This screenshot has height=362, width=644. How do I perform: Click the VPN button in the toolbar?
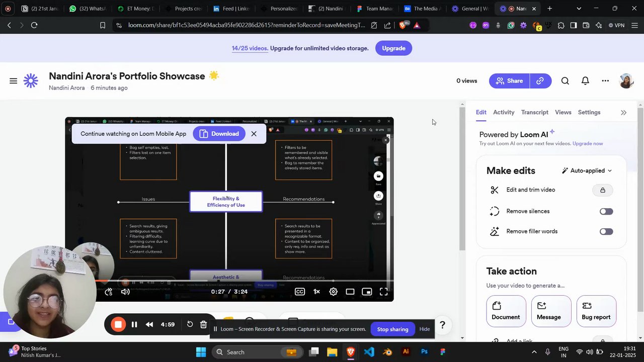click(x=616, y=25)
